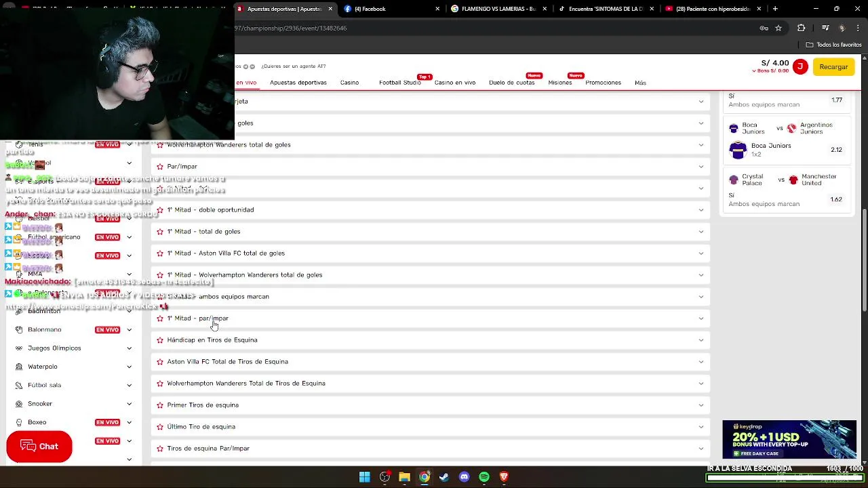The width and height of the screenshot is (868, 488).
Task: Click the Bono S/ 0.00 balance text
Action: (770, 71)
